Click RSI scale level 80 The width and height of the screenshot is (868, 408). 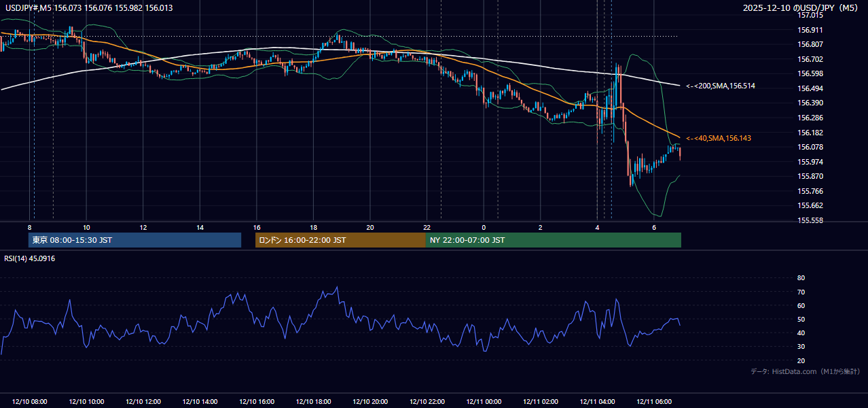[x=801, y=278]
